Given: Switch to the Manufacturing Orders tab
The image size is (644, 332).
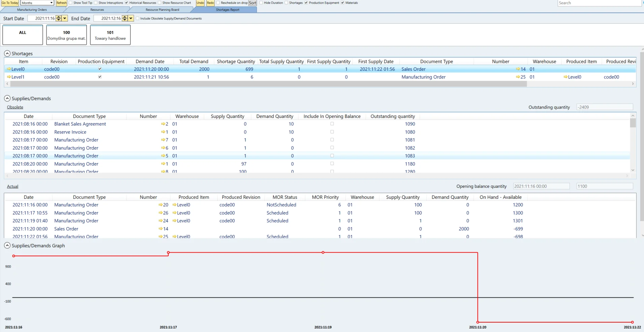Looking at the screenshot, I should click(x=32, y=10).
